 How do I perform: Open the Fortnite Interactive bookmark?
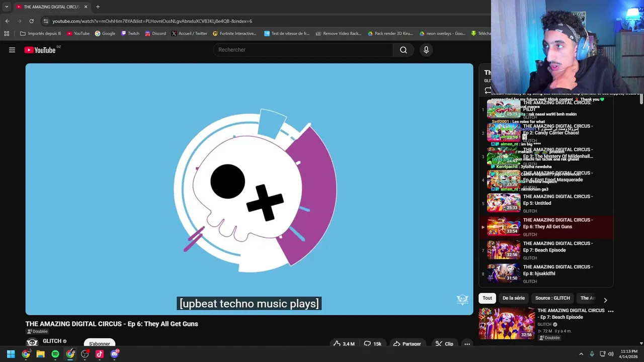tap(234, 34)
